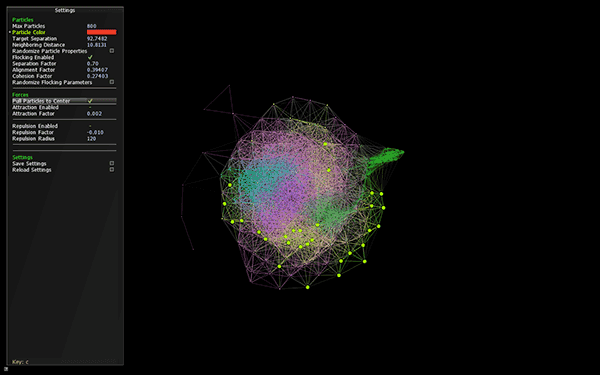Select the Separation Factor value 0.70
This screenshot has height=375, width=600.
click(x=93, y=64)
